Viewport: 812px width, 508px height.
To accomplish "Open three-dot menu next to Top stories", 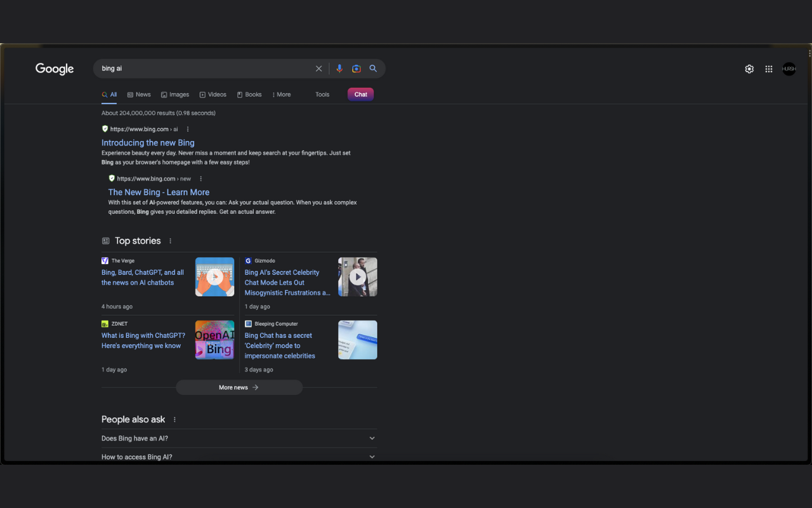I will 170,241.
